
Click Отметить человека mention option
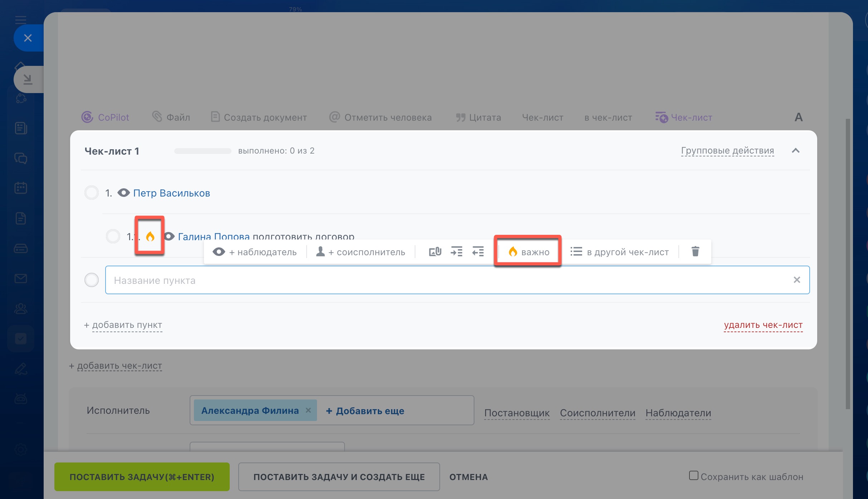(x=380, y=117)
